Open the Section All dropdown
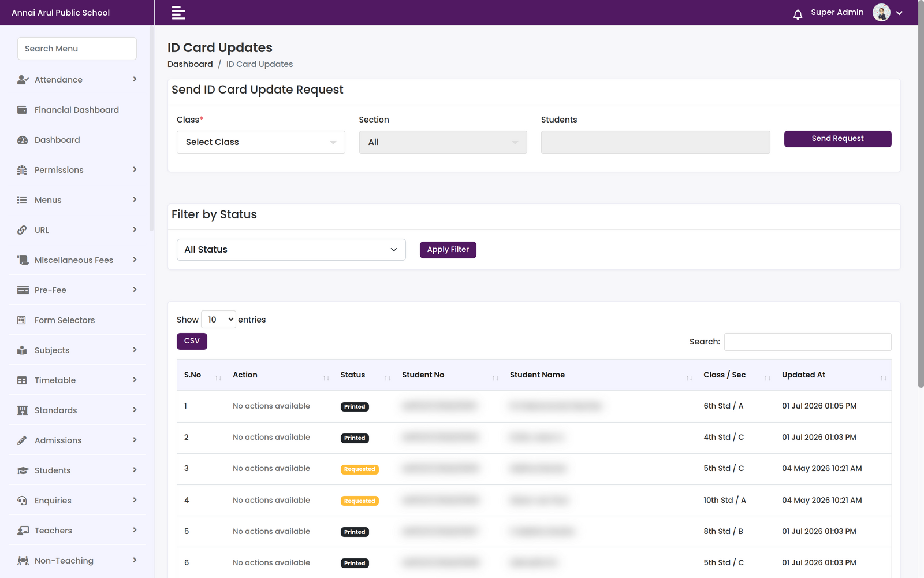924x578 pixels. pos(443,142)
